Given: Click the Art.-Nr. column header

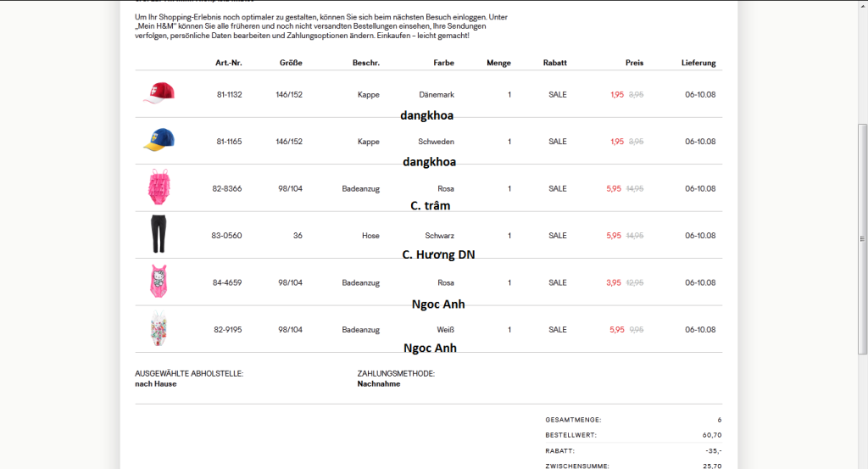Looking at the screenshot, I should click(228, 63).
